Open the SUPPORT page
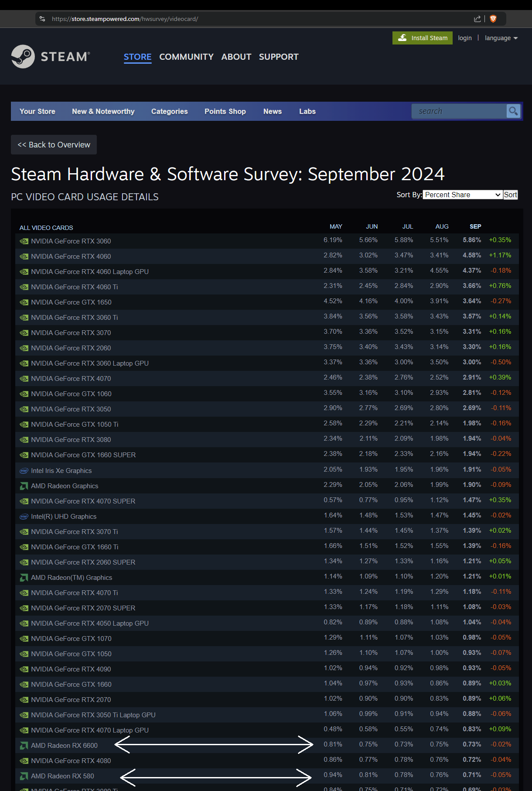This screenshot has width=532, height=791. pos(279,57)
